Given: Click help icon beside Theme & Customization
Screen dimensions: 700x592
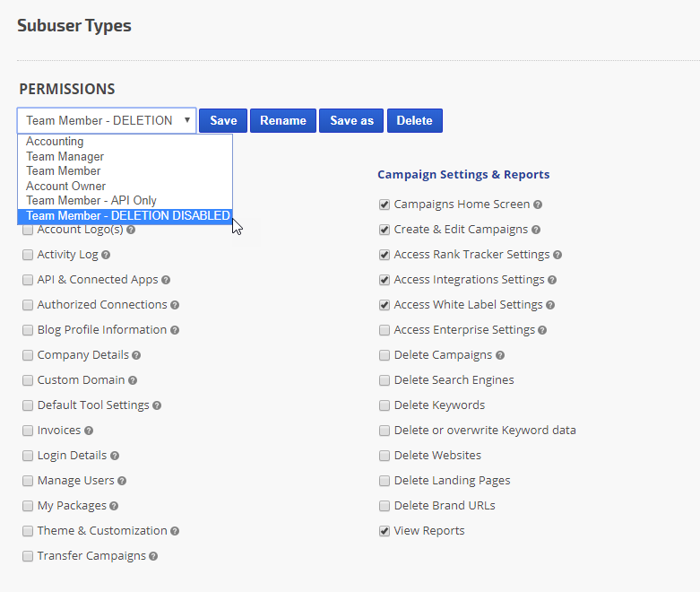Looking at the screenshot, I should point(175,531).
